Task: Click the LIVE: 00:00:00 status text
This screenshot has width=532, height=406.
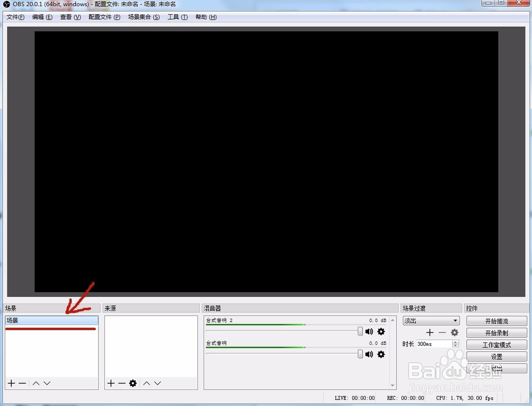Action: 354,398
